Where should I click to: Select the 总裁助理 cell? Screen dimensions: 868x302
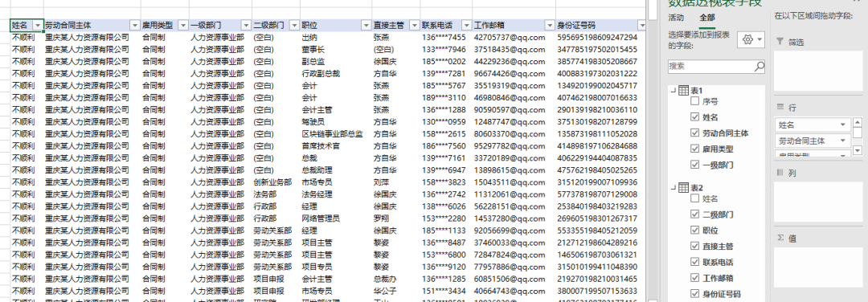(336, 169)
